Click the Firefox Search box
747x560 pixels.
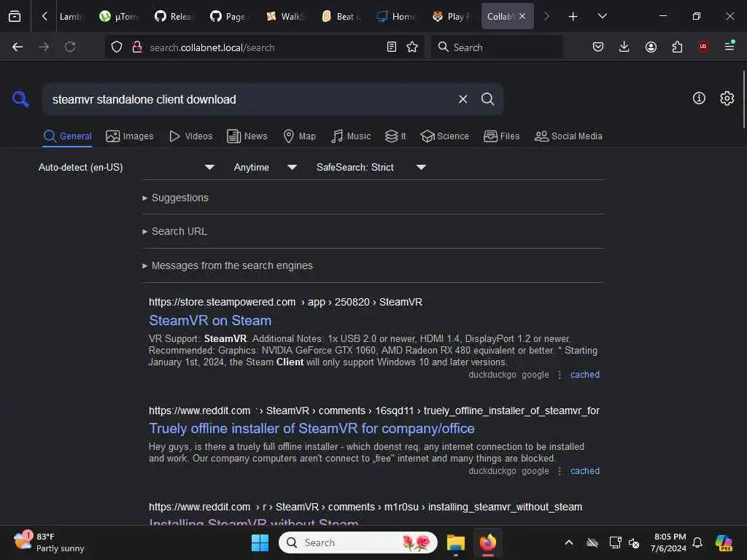point(497,47)
